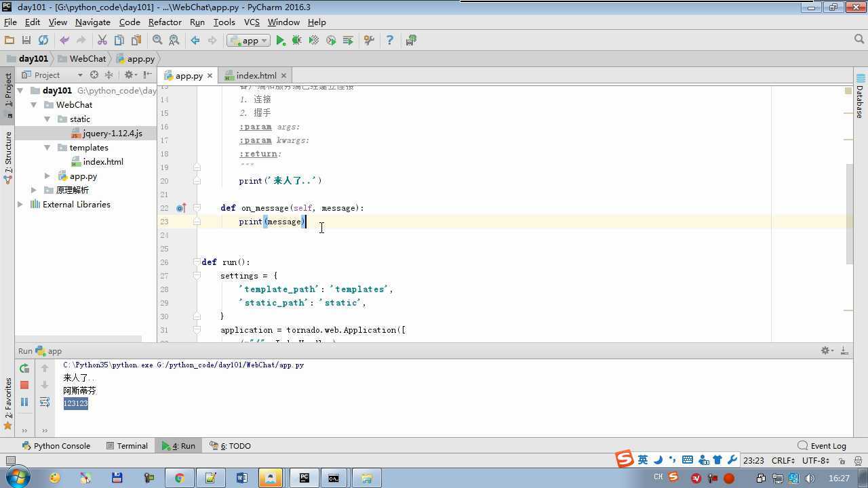Click the Undo arrow icon
Viewport: 868px width, 488px height.
(64, 41)
